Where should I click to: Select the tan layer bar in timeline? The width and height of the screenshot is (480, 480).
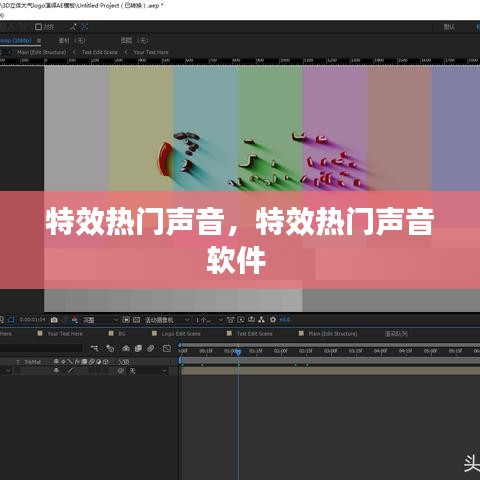click(330, 371)
